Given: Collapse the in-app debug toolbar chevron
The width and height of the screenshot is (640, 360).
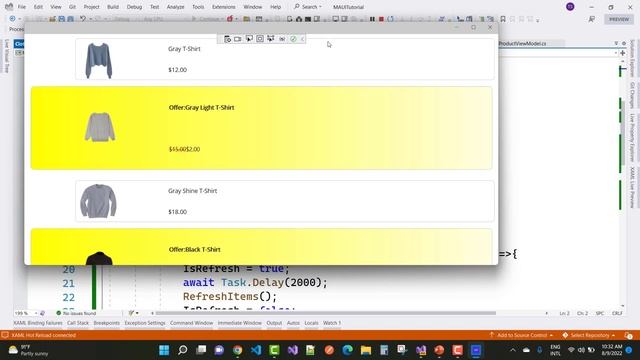Looking at the screenshot, I should [x=302, y=39].
